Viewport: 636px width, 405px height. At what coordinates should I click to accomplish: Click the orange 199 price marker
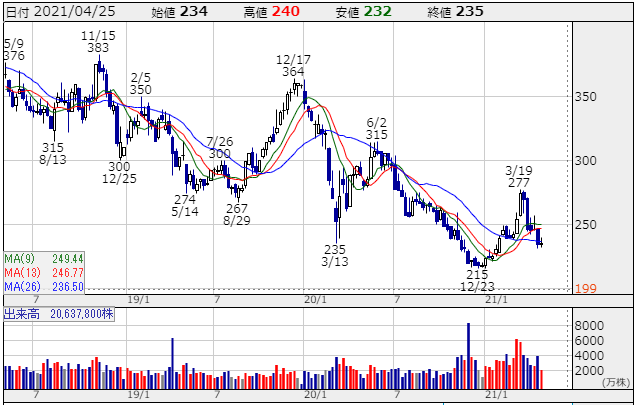point(586,289)
